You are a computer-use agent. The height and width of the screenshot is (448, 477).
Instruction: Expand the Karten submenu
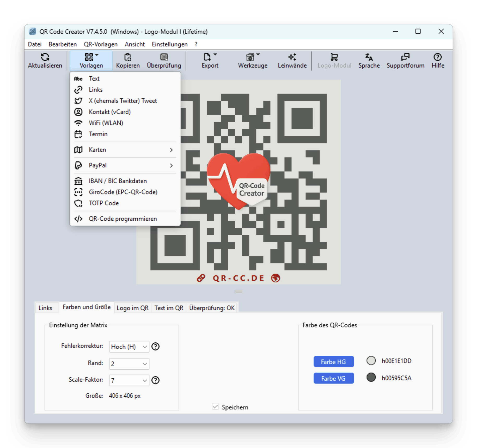tap(125, 150)
